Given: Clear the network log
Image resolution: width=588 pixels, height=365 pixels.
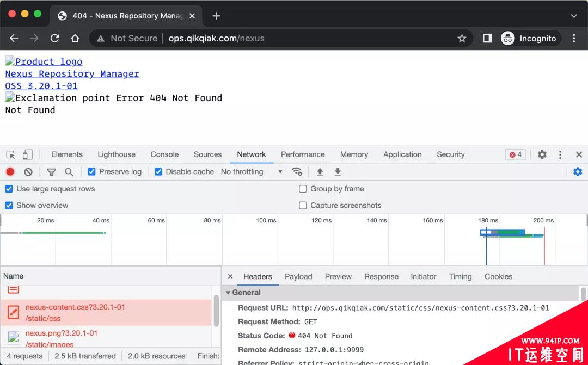Looking at the screenshot, I should (x=28, y=172).
